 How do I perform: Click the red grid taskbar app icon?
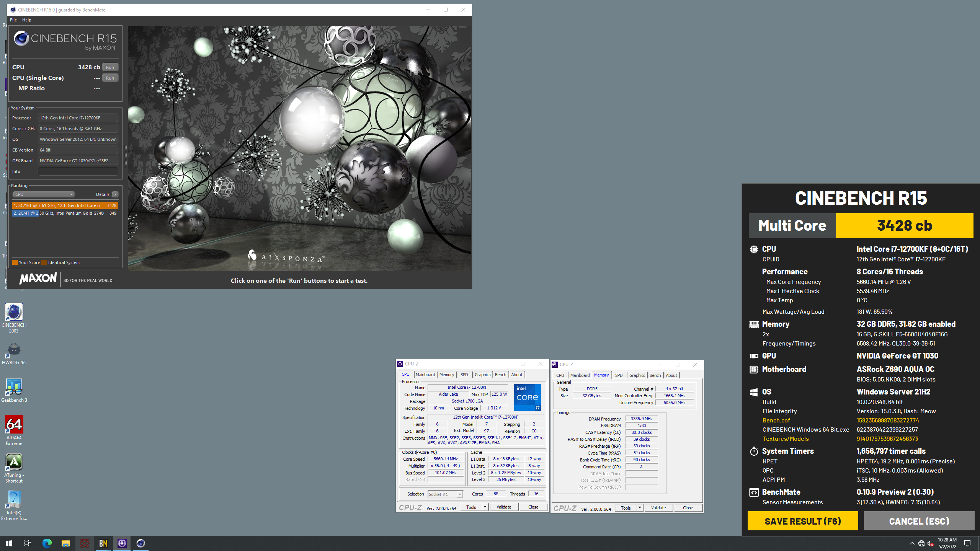pyautogui.click(x=84, y=543)
